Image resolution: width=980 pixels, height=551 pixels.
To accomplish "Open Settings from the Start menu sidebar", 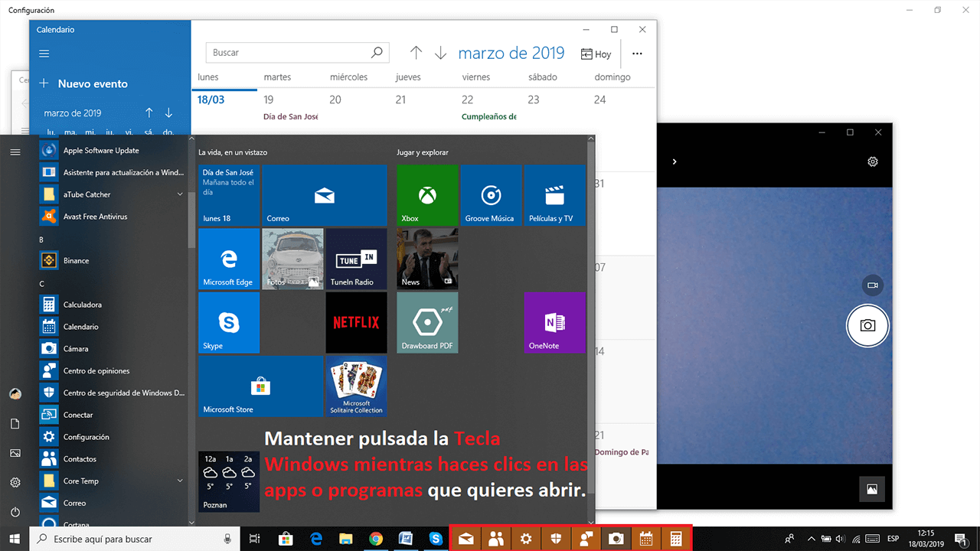I will [x=15, y=483].
